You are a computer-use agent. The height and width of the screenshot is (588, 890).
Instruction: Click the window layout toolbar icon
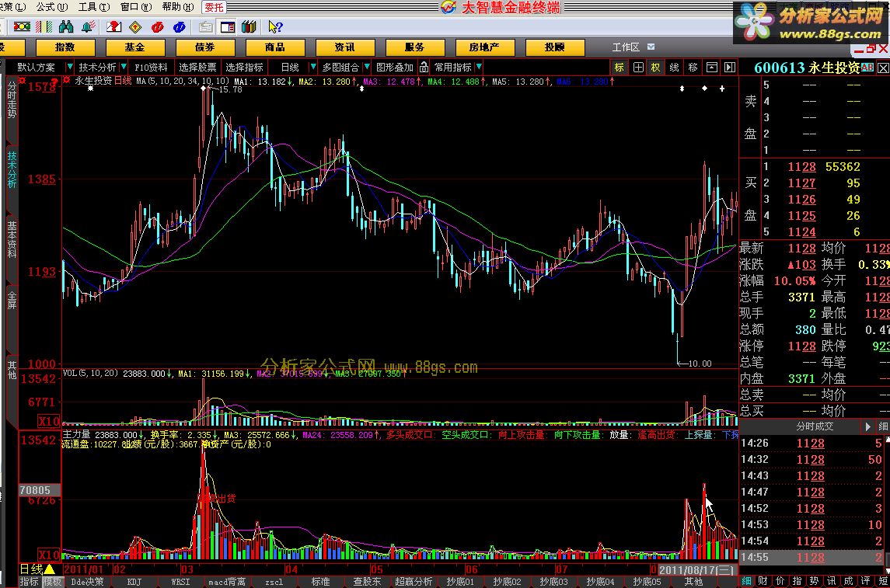(x=228, y=26)
